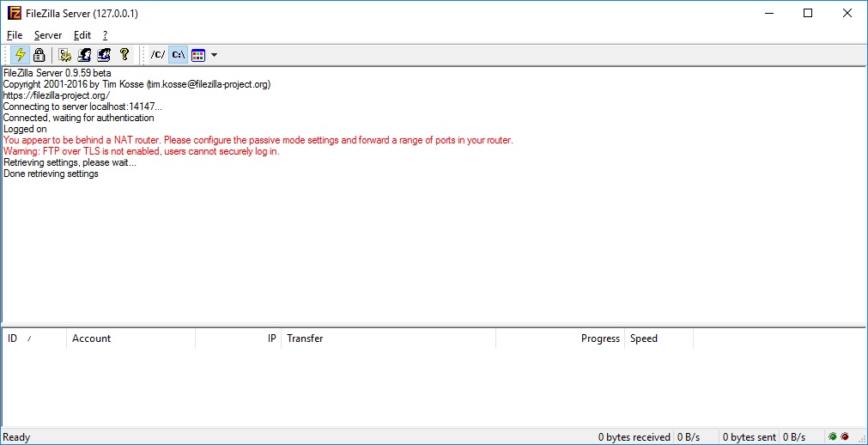Click 'https://filezilla-project.org/' log line
Image resolution: width=868 pixels, height=445 pixels.
57,95
